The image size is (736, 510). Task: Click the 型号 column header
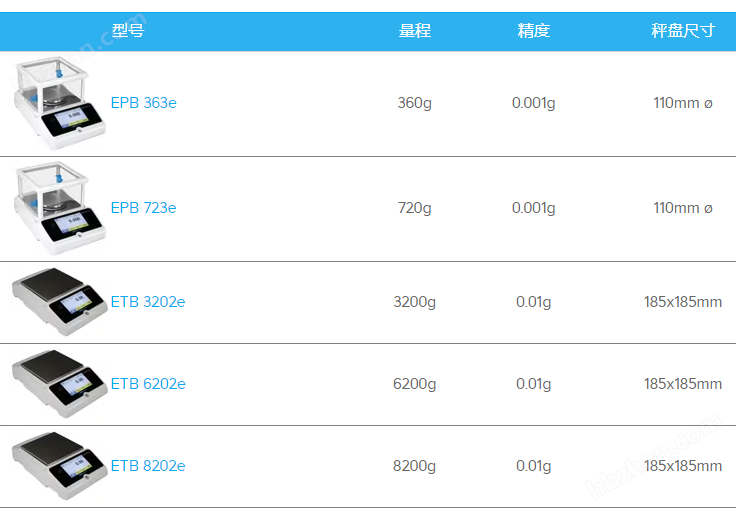[x=128, y=31]
